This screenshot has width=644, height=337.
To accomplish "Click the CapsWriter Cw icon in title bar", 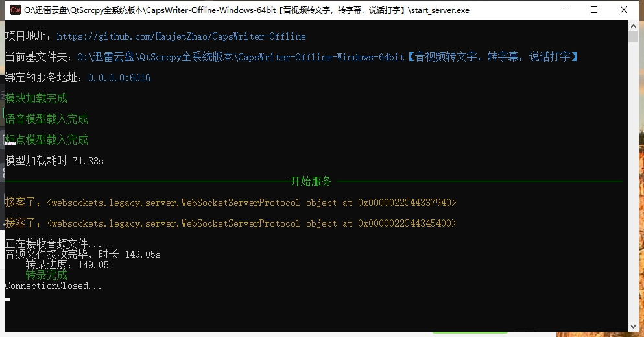I will (15, 10).
